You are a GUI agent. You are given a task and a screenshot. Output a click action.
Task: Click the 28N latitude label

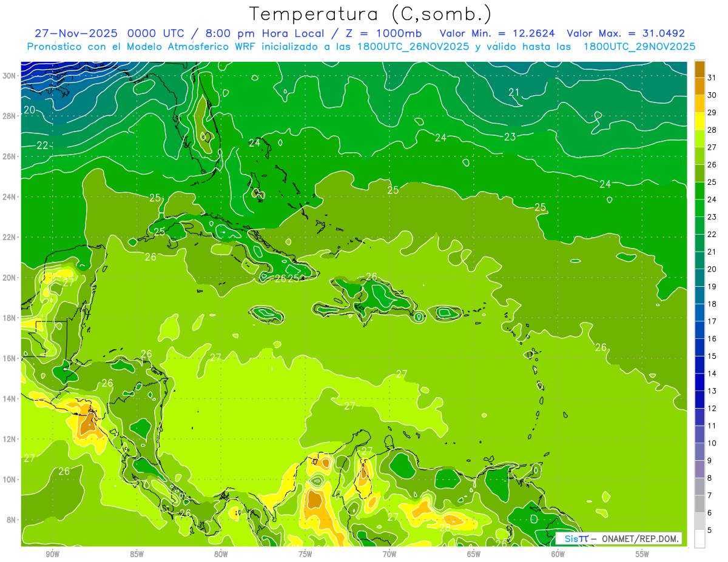(x=9, y=116)
